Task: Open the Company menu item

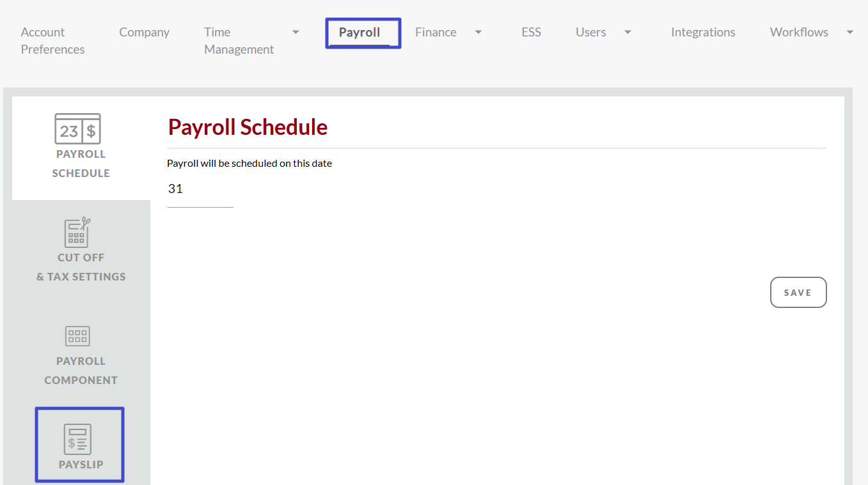Action: click(144, 33)
